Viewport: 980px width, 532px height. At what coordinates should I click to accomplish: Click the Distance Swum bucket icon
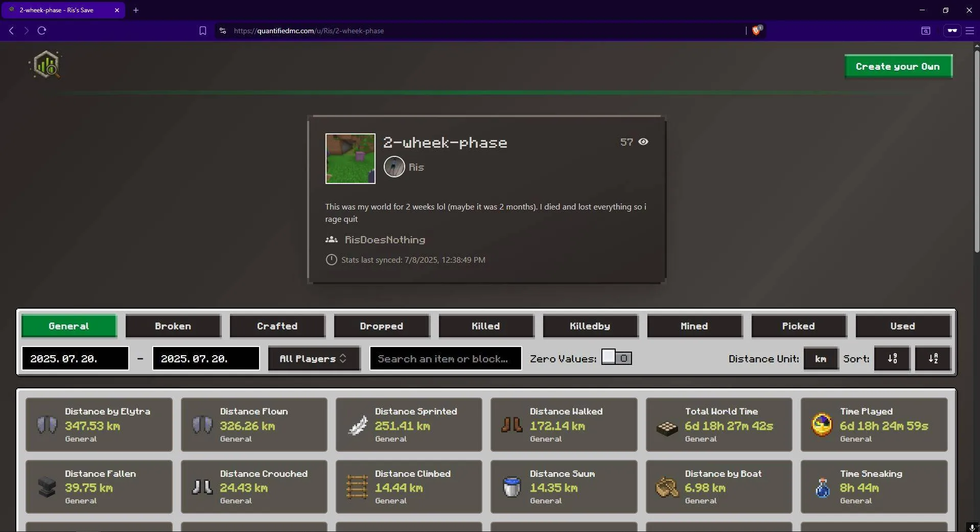[512, 487]
